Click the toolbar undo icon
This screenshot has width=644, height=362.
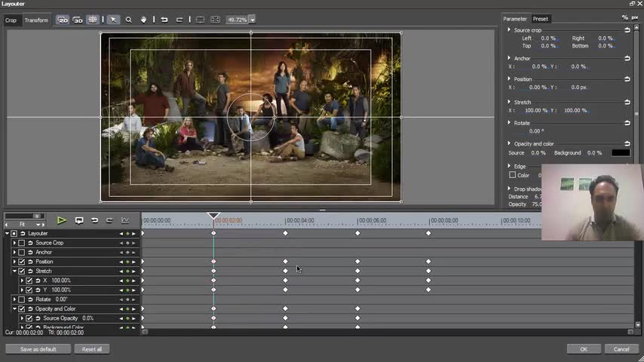(164, 20)
